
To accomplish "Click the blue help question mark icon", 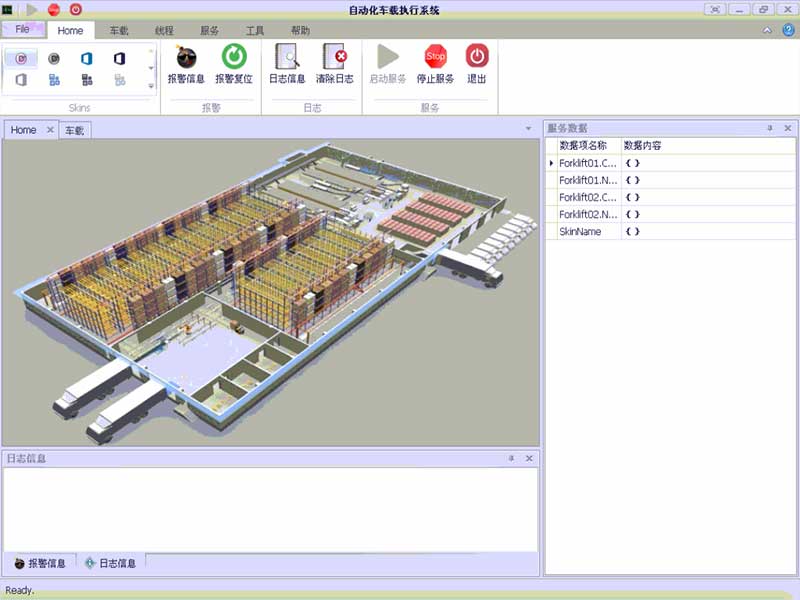I will click(x=788, y=30).
